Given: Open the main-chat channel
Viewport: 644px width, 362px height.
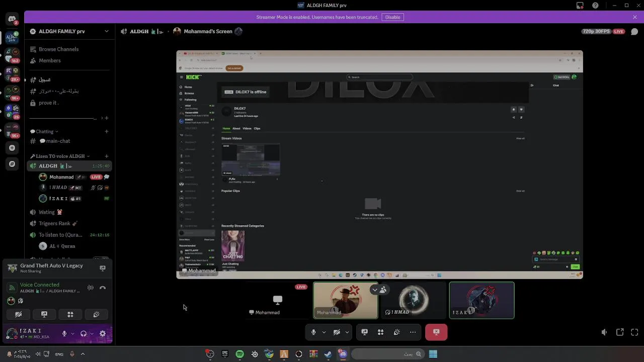Looking at the screenshot, I should (69, 141).
